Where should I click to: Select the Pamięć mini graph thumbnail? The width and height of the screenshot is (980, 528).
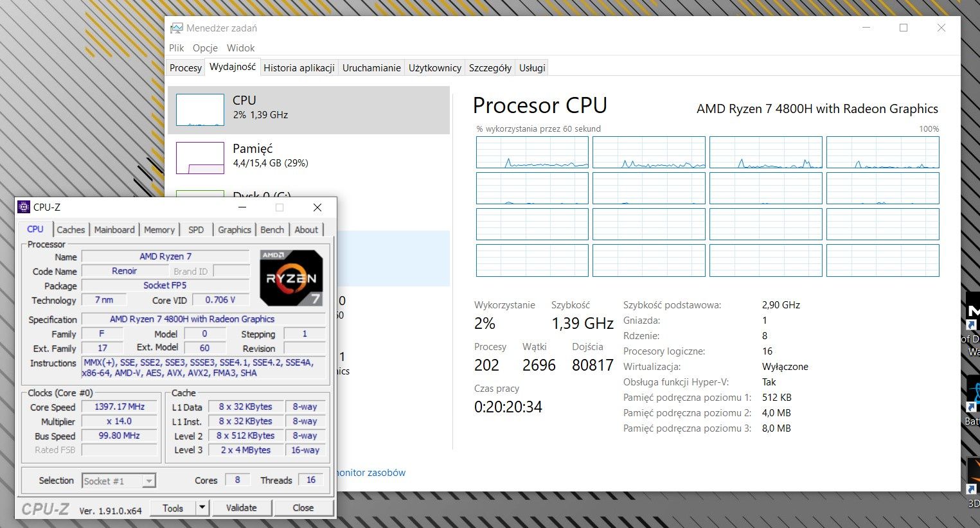click(x=200, y=158)
